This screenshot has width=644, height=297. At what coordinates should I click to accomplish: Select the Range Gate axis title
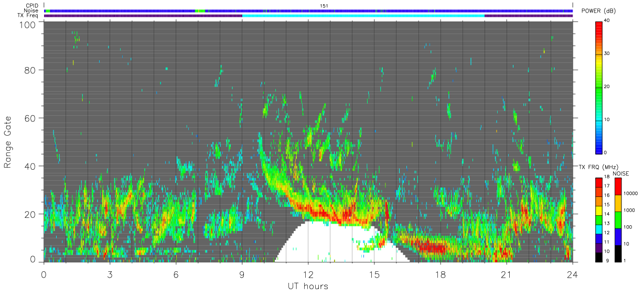(8, 141)
